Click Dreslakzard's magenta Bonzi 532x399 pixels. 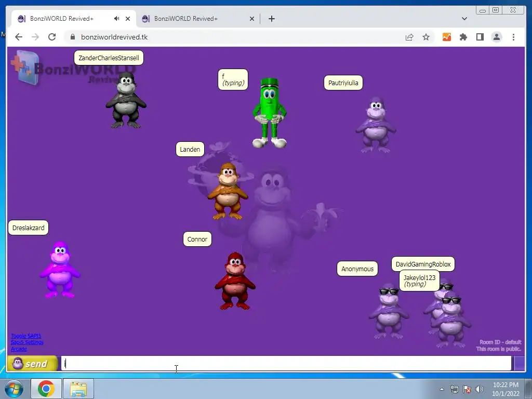coord(60,270)
